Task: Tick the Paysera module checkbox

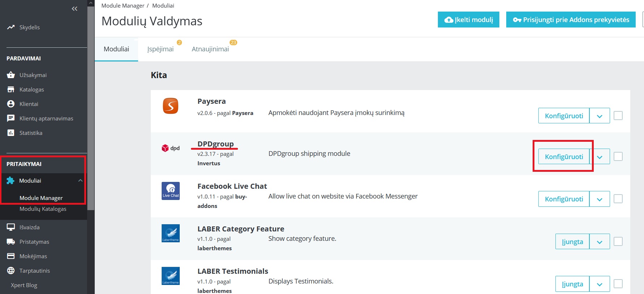Action: coord(618,116)
